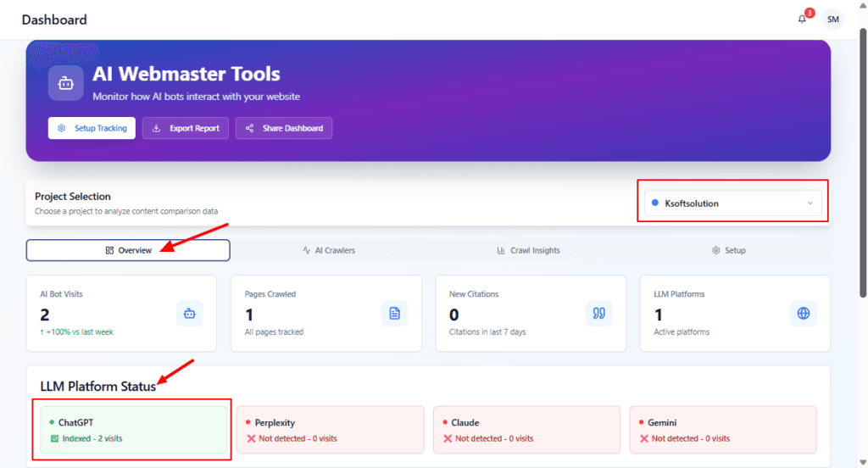Go to the Setup tab
Screen dimensions: 868x468
click(x=729, y=250)
